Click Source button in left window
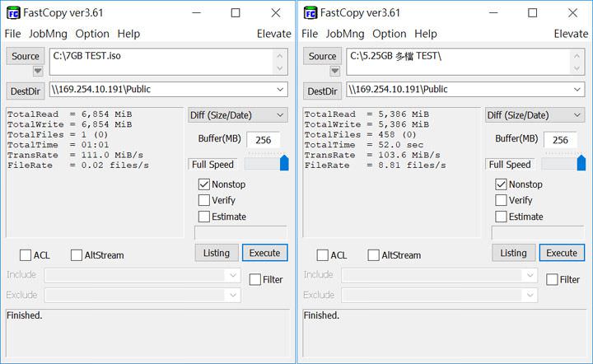593x364 pixels. click(26, 56)
